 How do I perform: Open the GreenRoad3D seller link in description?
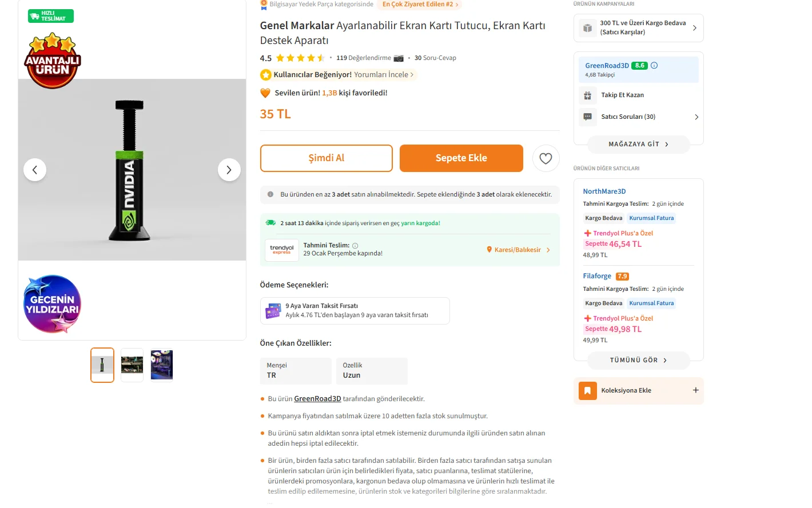pyautogui.click(x=317, y=399)
